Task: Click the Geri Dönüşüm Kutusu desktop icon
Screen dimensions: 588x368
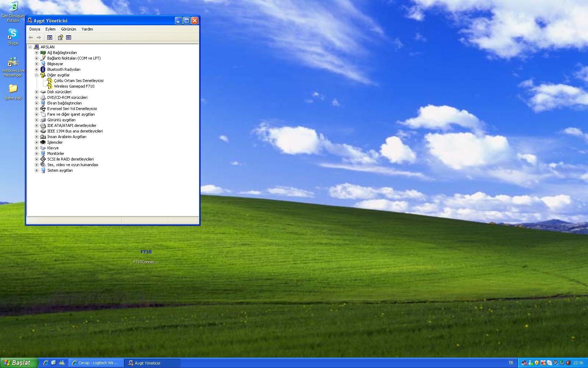Action: [13, 11]
